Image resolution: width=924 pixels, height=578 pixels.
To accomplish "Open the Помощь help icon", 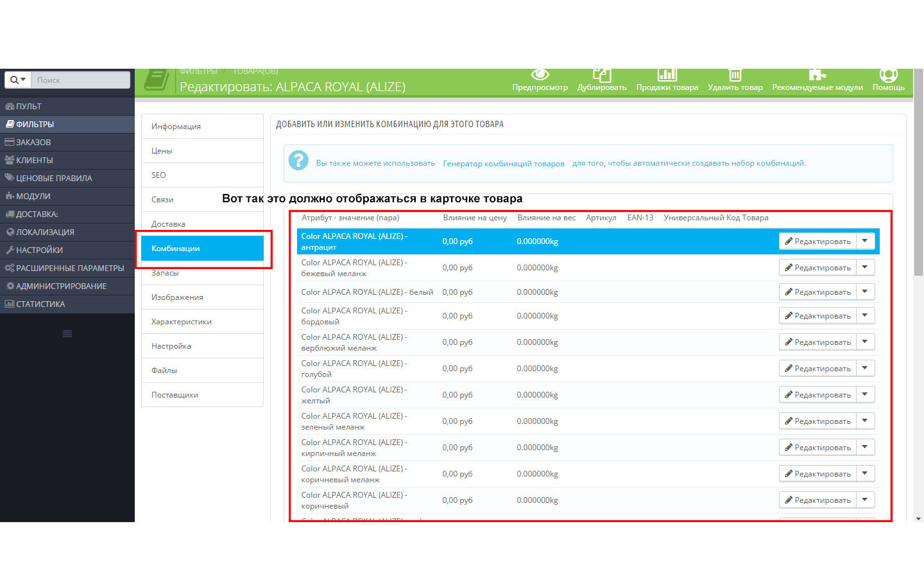I will (889, 74).
